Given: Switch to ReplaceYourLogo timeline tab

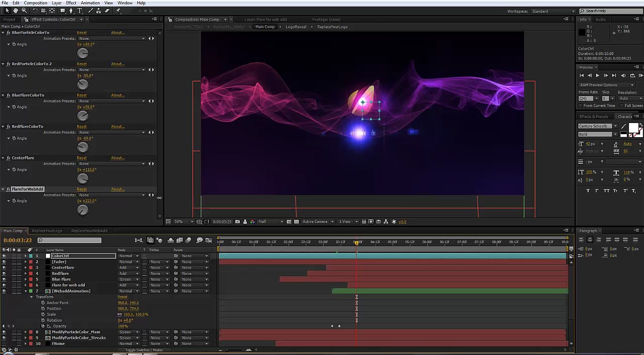Looking at the screenshot, I should coord(47,231).
